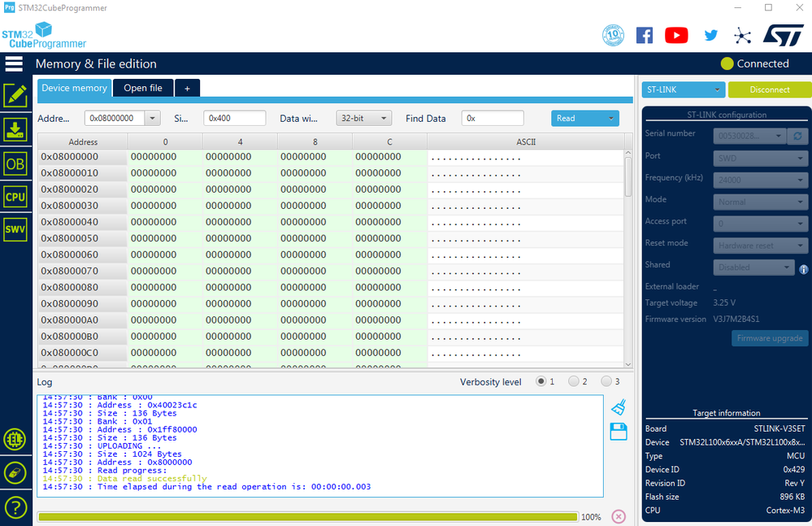Select verbosity level 2

[x=573, y=381]
